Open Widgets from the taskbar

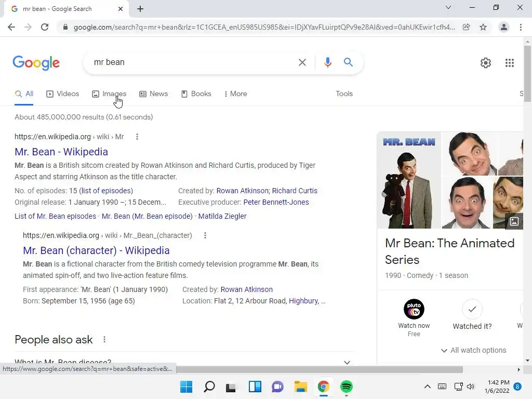pos(255,387)
